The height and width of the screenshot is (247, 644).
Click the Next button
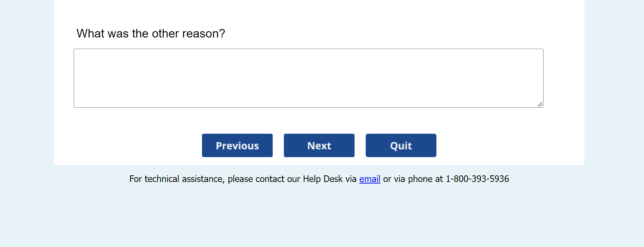click(319, 146)
